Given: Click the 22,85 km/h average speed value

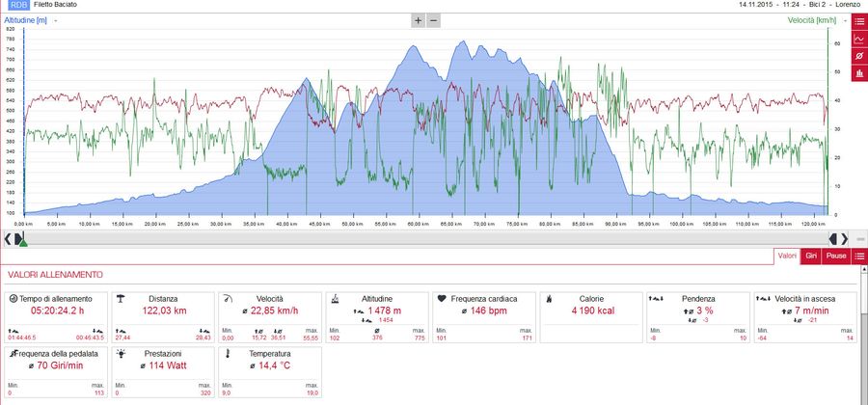Looking at the screenshot, I should pyautogui.click(x=274, y=310).
